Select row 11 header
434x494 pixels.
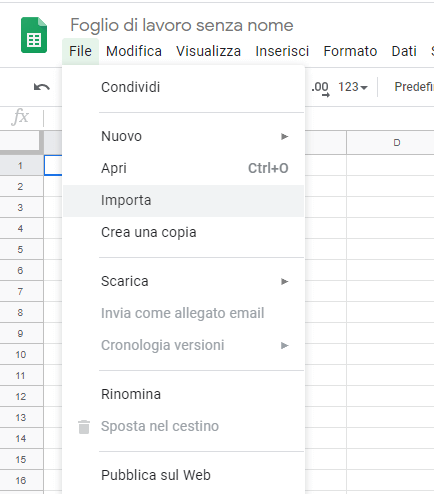[21, 375]
